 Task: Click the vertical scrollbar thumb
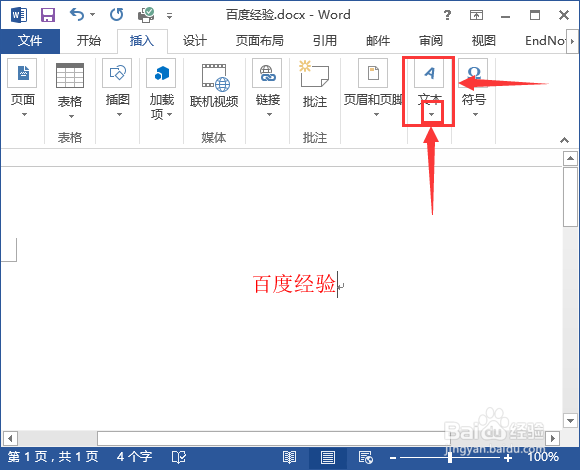[x=570, y=197]
